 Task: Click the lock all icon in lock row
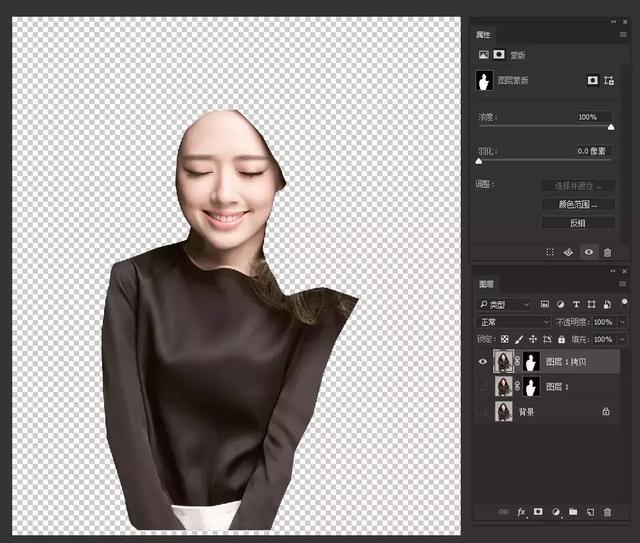[x=561, y=340]
